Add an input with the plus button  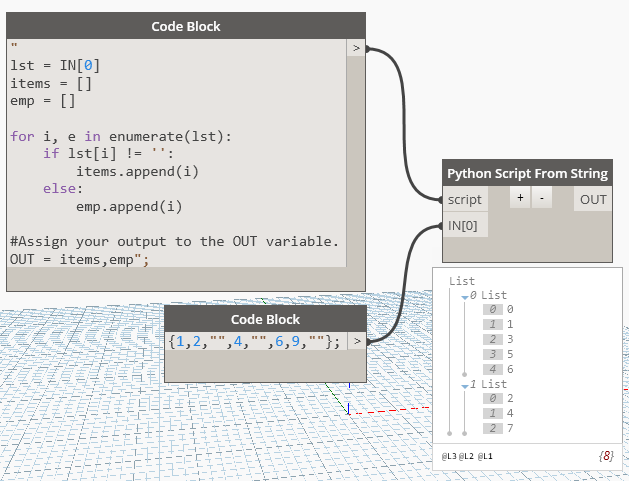pos(520,198)
